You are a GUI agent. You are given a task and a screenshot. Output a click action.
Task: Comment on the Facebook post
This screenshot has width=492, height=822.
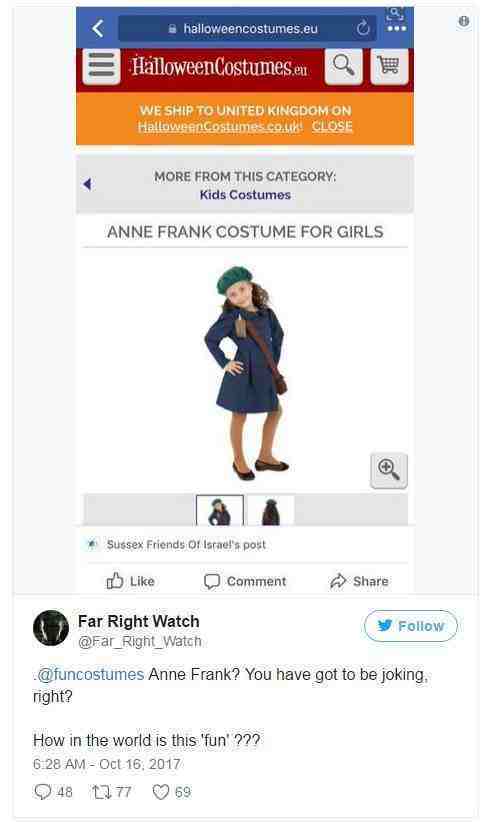coord(245,581)
